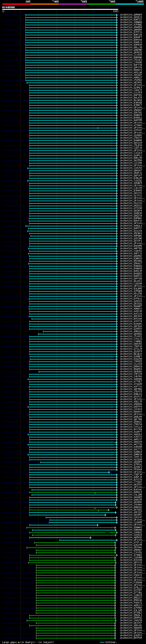Screen dimensions: 146x644
Task: Open hit UniRef100_A8IR41
Action: tap(131, 82)
